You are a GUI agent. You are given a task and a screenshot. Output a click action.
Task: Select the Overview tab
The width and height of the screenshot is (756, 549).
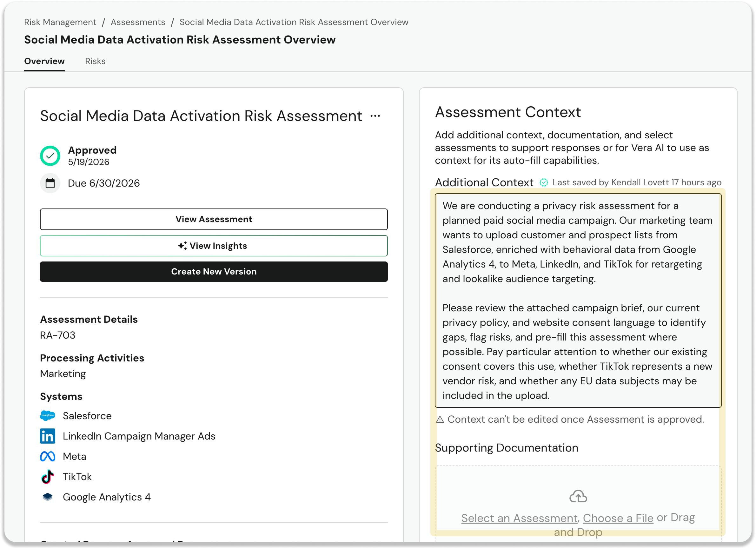click(x=44, y=61)
